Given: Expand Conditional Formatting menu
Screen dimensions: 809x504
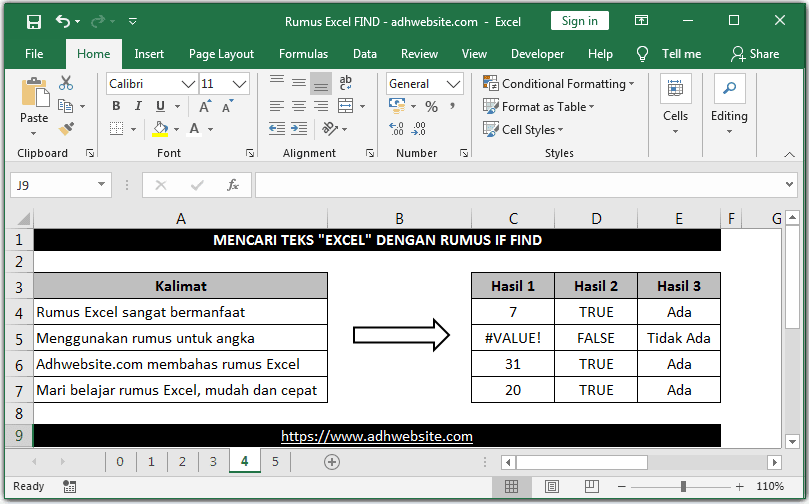Looking at the screenshot, I should [559, 84].
